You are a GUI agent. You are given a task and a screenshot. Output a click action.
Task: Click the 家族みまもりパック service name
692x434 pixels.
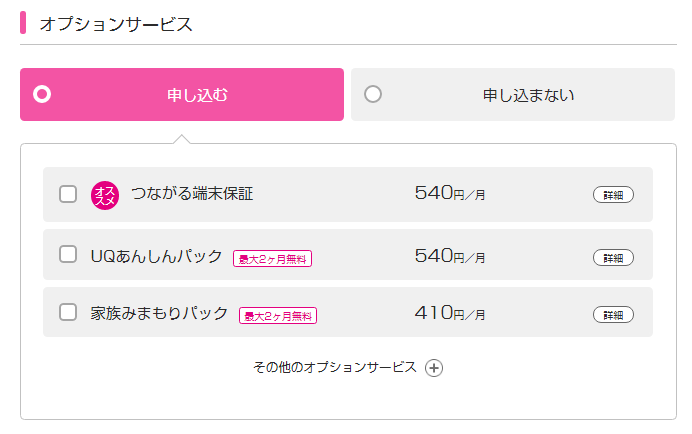point(159,313)
